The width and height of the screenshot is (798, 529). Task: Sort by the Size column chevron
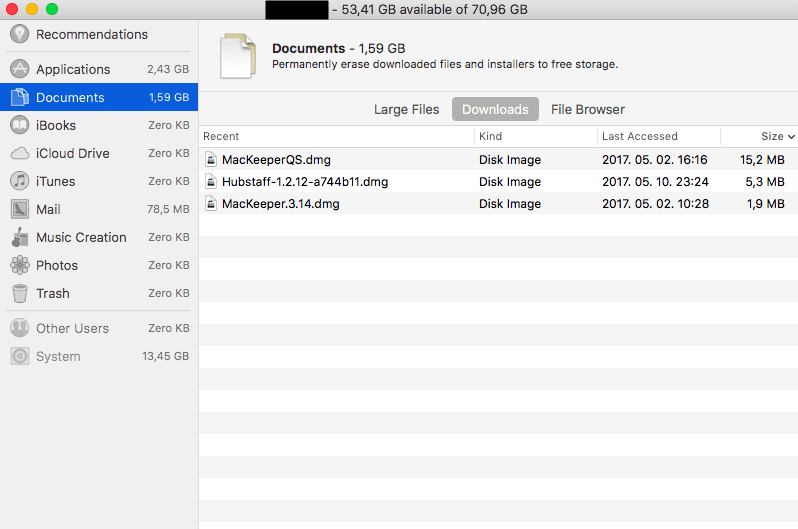[791, 136]
